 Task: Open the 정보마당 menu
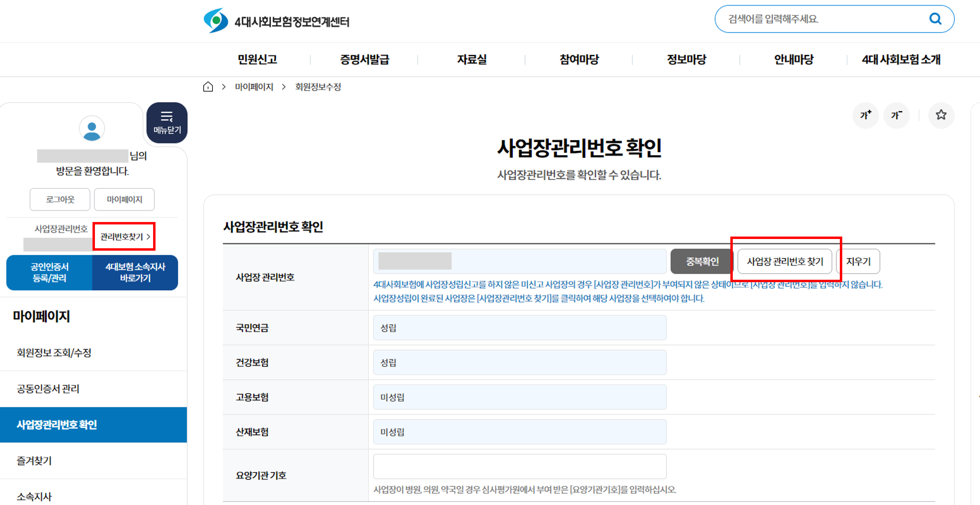tap(686, 60)
